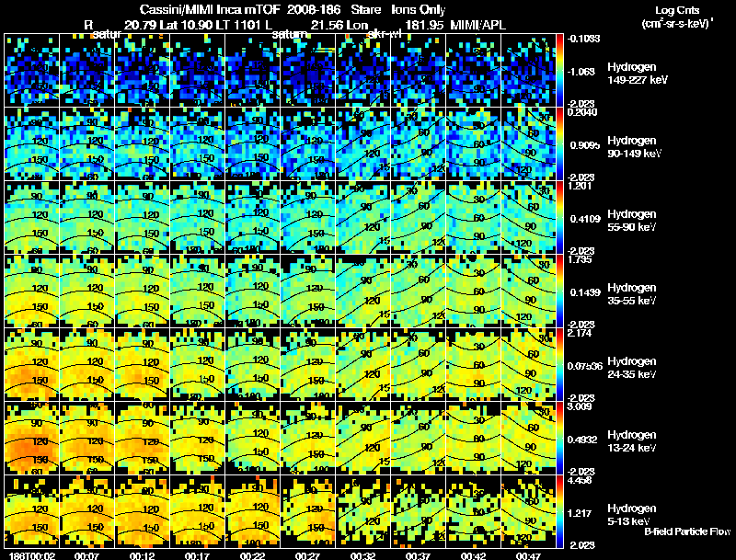The image size is (736, 560).
Task: Click the '2.174' color scale value
Action: 580,334
